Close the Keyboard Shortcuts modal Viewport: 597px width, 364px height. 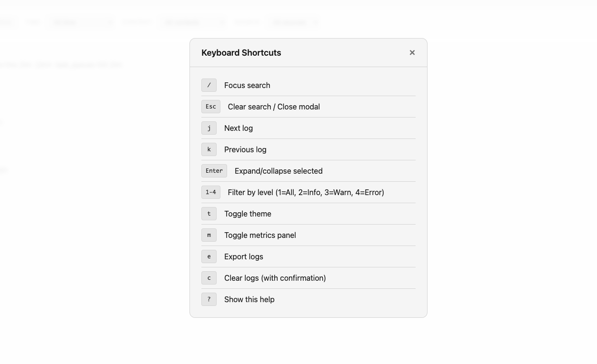point(412,52)
